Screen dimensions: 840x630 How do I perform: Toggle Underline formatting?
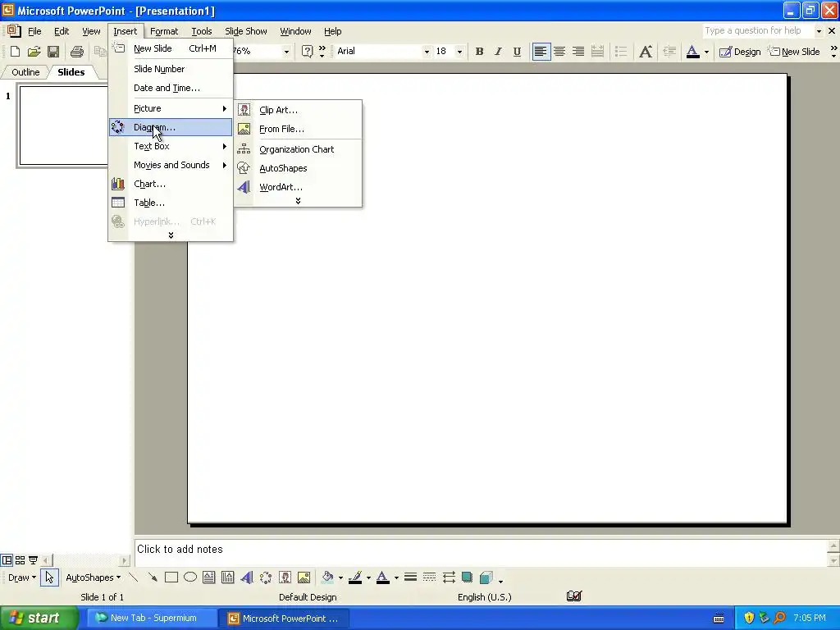pos(517,52)
